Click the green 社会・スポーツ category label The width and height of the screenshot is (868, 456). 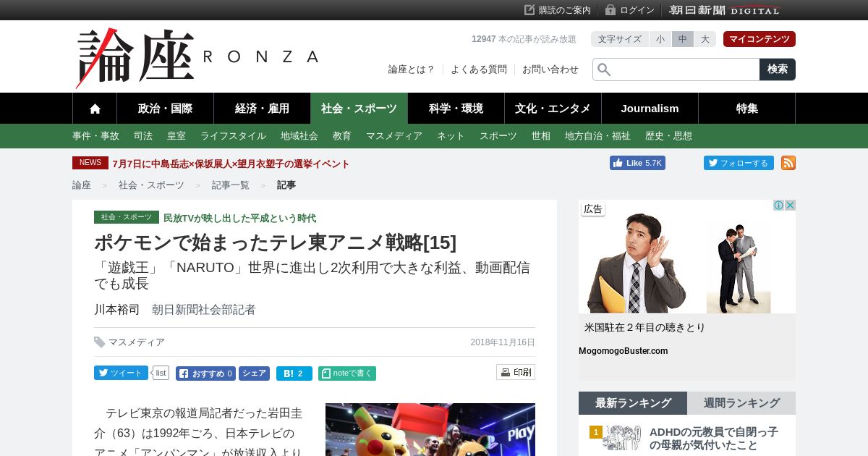click(x=127, y=217)
